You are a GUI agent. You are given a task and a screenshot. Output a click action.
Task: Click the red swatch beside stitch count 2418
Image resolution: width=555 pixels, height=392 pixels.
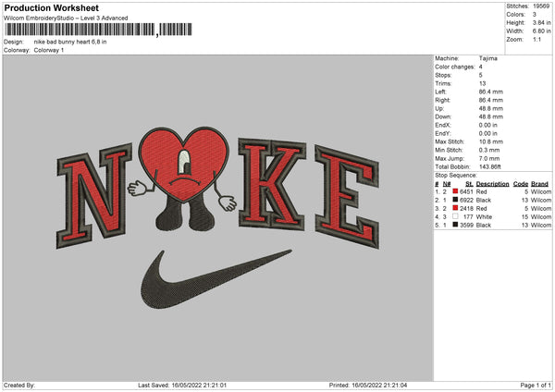pyautogui.click(x=455, y=208)
